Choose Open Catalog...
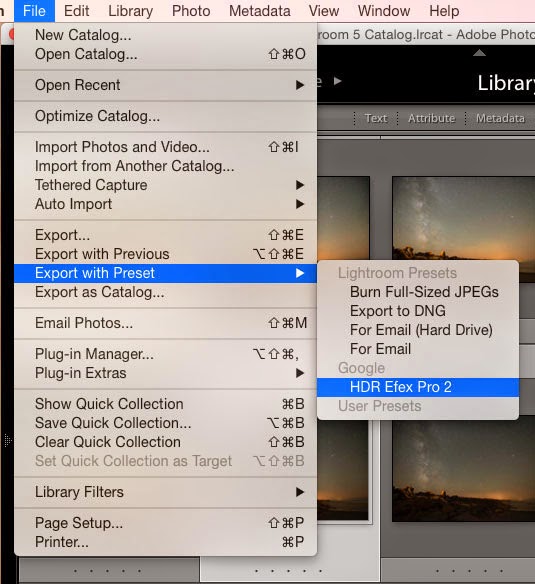The height and width of the screenshot is (584, 535). pos(165,54)
